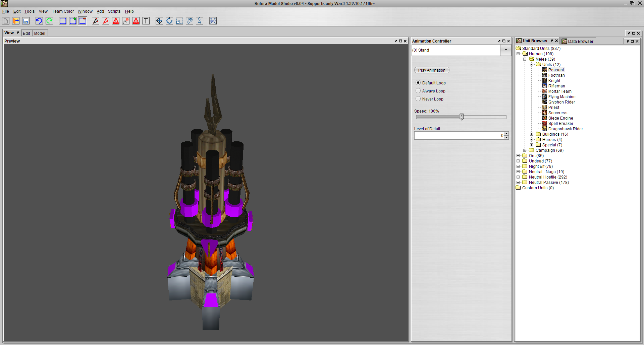Click the Gryphon Rider unit icon

point(545,102)
